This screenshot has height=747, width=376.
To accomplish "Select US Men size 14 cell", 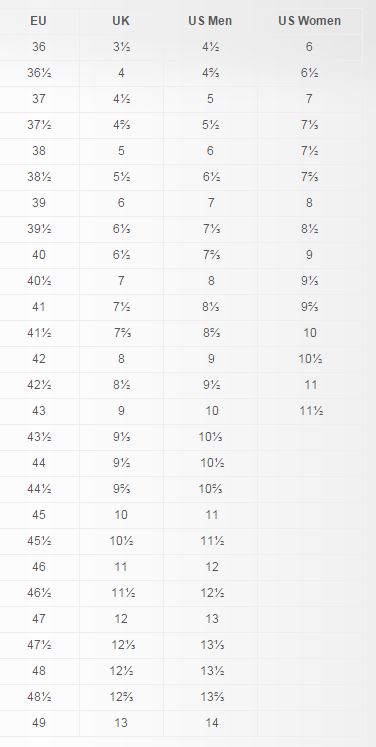I will 212,723.
